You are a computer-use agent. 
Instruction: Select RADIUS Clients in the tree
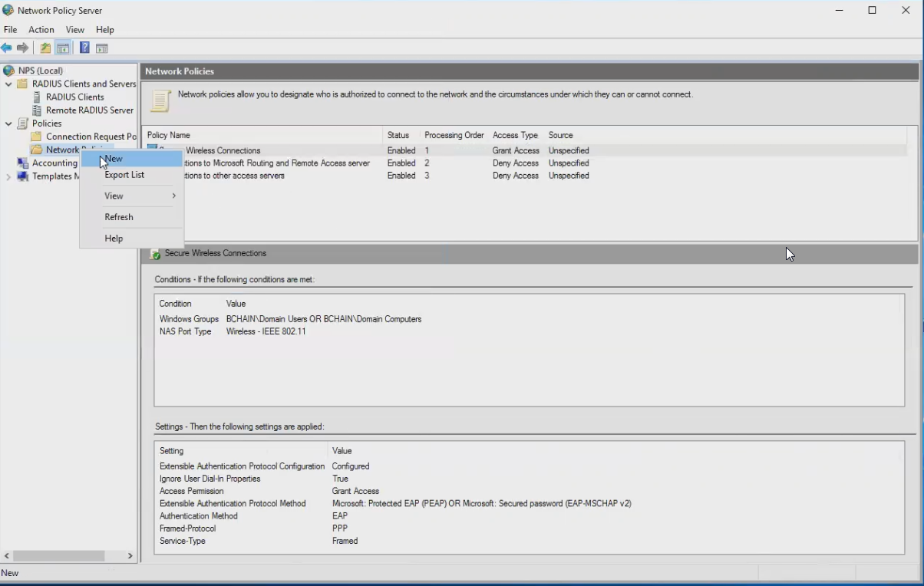point(74,97)
